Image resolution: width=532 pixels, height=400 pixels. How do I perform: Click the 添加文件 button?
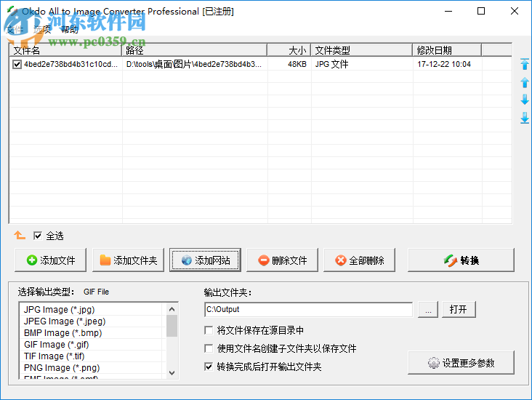click(x=51, y=260)
